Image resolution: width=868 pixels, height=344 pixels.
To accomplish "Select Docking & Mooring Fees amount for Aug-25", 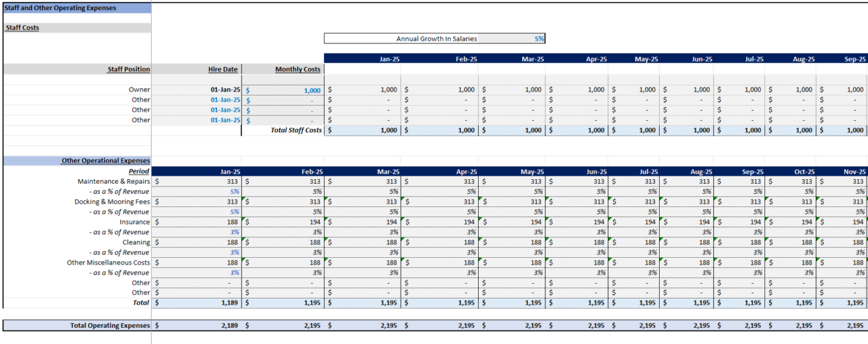I will coord(687,201).
